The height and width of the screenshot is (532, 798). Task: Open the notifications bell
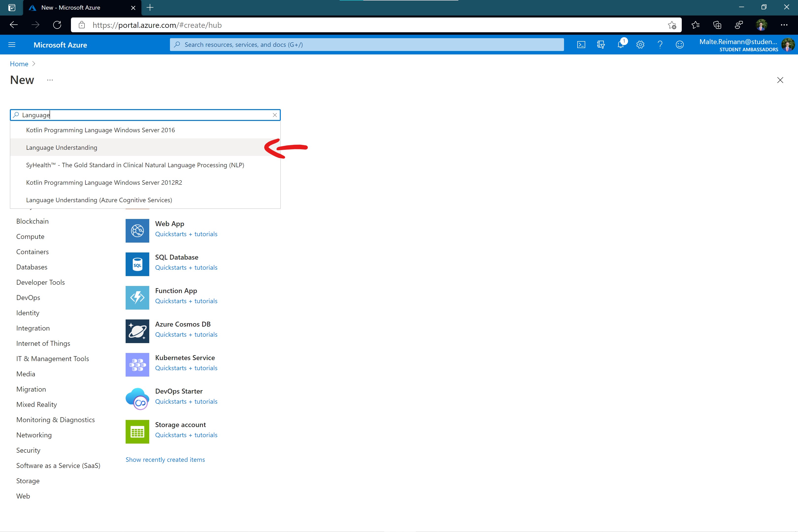(621, 44)
